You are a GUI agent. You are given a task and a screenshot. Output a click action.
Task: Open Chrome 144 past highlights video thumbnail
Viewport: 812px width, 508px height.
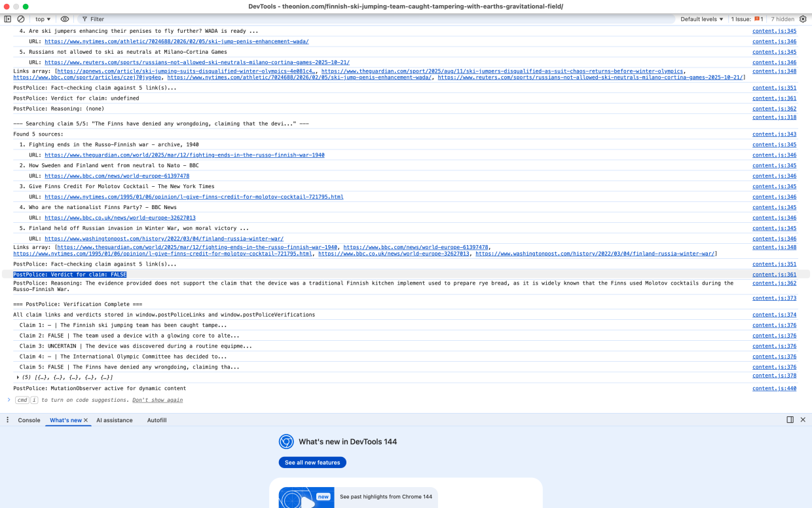click(x=306, y=497)
